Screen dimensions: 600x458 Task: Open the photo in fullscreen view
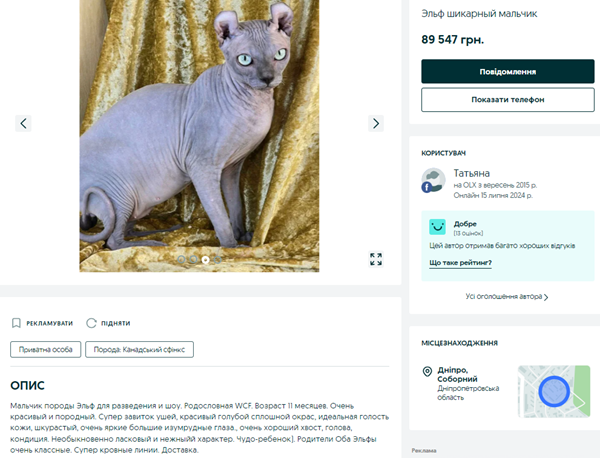[376, 259]
